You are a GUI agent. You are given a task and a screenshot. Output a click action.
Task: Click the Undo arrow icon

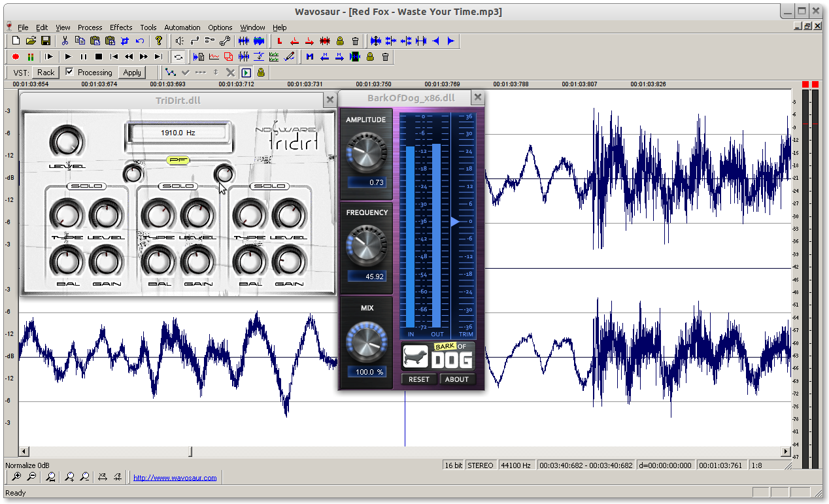[x=139, y=41]
